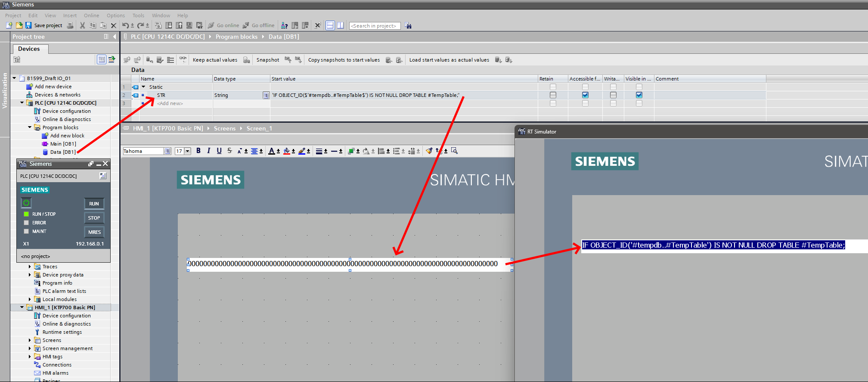Uncheck Accessible from HMI for STR row

tap(585, 95)
